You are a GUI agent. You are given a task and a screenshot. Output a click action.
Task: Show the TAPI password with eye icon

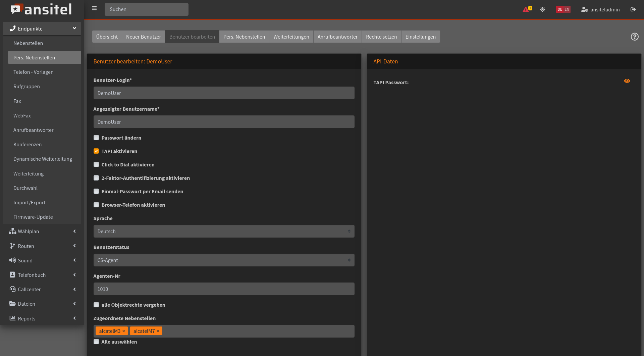pos(627,81)
